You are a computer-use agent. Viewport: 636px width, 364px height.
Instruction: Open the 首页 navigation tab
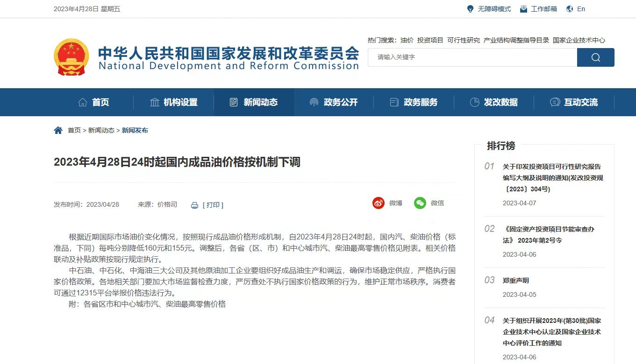pos(93,102)
